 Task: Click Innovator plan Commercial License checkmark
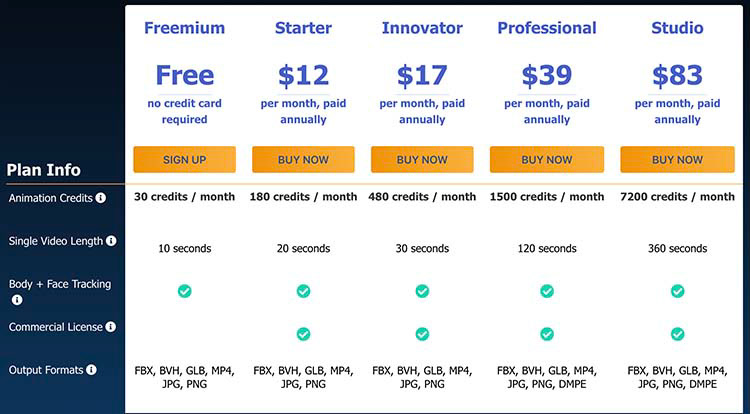click(422, 334)
